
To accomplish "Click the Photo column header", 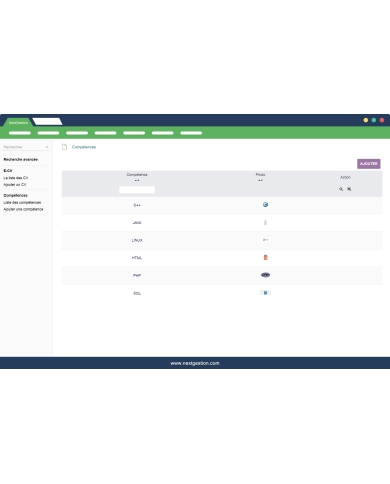I will click(x=260, y=175).
